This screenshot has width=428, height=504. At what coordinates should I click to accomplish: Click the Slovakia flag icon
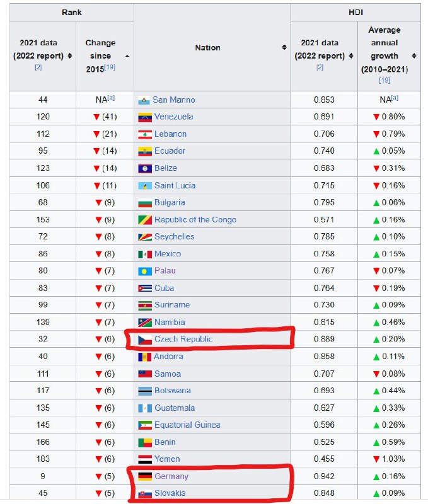click(x=145, y=493)
